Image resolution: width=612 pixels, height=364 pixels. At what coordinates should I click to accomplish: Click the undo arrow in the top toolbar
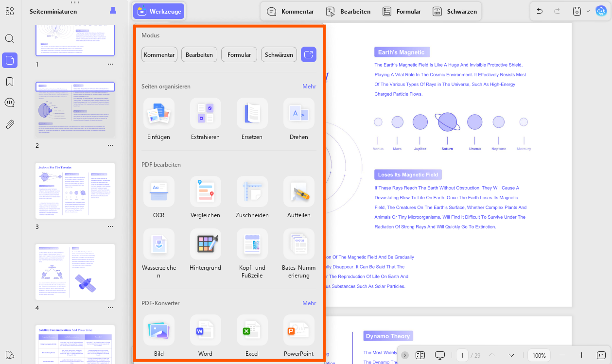pyautogui.click(x=540, y=11)
